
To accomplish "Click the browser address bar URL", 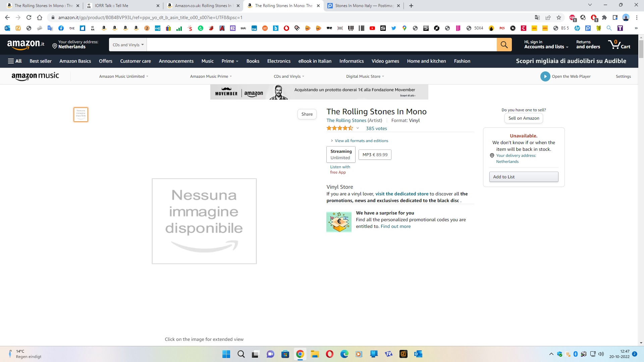I will (x=150, y=17).
